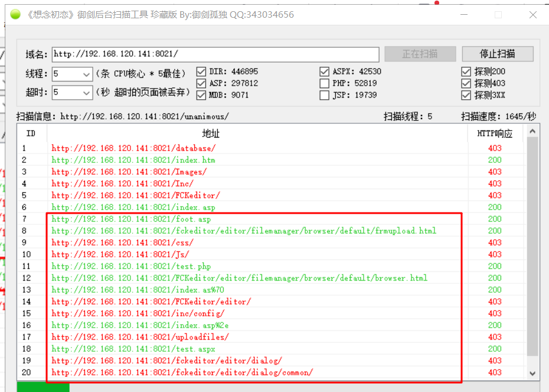Screen dimensions: 549x392
Task: Minimize the scanner window
Action: coord(464,15)
